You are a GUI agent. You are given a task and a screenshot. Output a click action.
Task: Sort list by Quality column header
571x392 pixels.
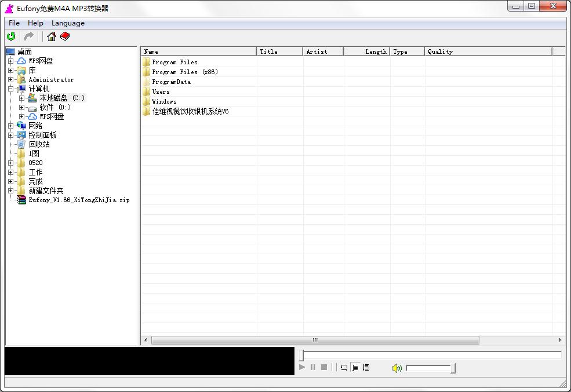pos(488,52)
